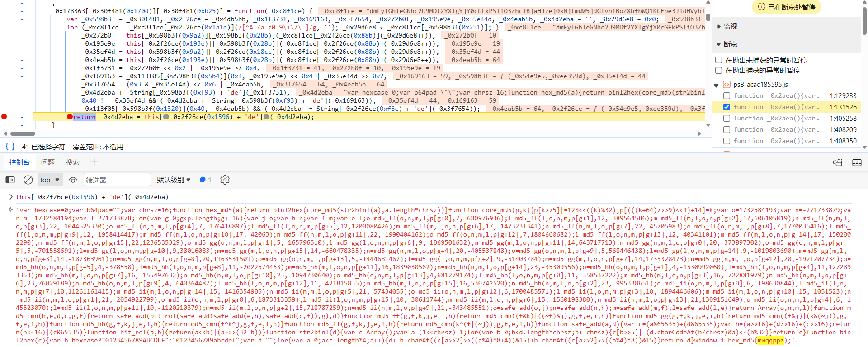This screenshot has height=347, width=868.
Task: Enable breakpoint at 1:408350
Action: point(726,141)
